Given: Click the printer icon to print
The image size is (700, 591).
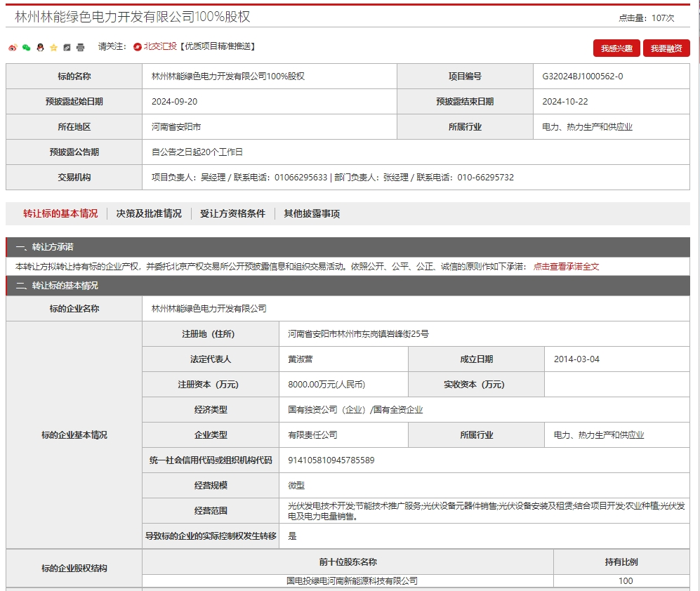Looking at the screenshot, I should click(80, 48).
